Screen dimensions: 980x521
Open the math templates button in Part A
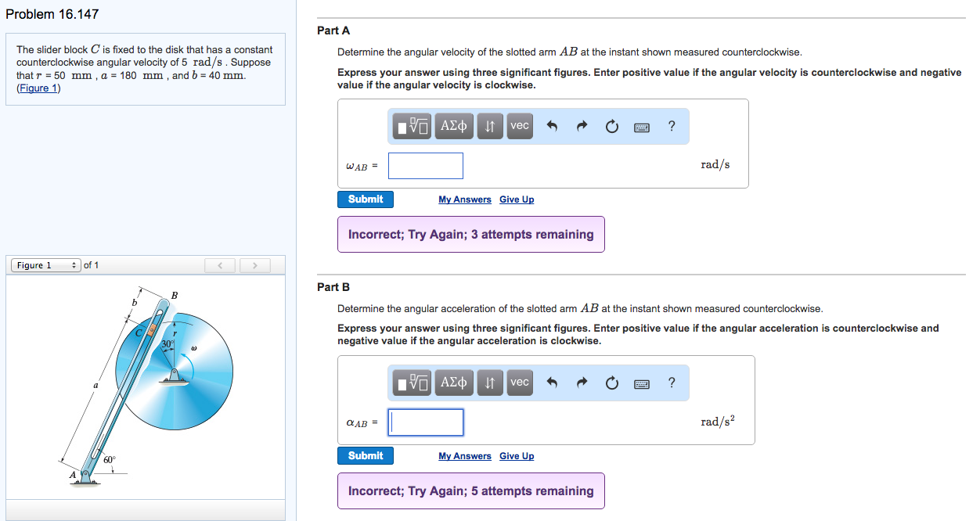413,126
